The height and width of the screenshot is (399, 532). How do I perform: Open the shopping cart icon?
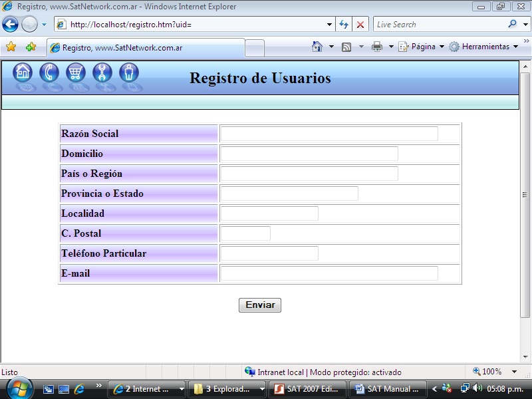click(76, 72)
